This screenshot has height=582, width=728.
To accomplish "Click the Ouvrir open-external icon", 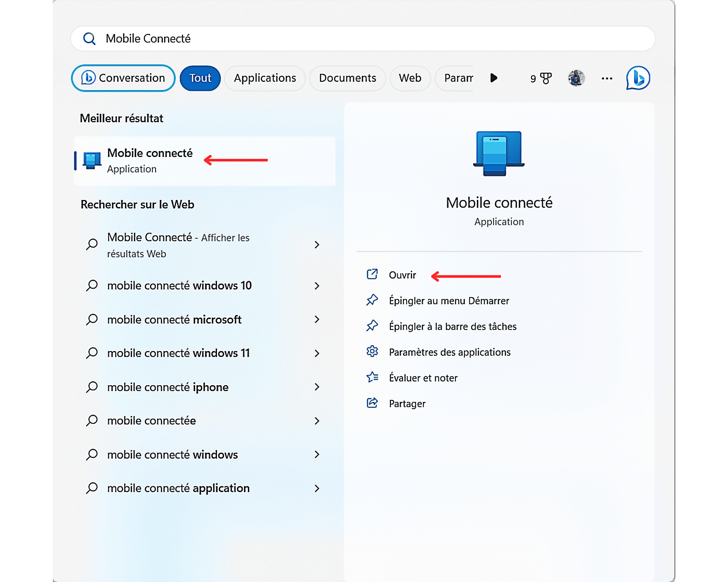I will coord(372,274).
